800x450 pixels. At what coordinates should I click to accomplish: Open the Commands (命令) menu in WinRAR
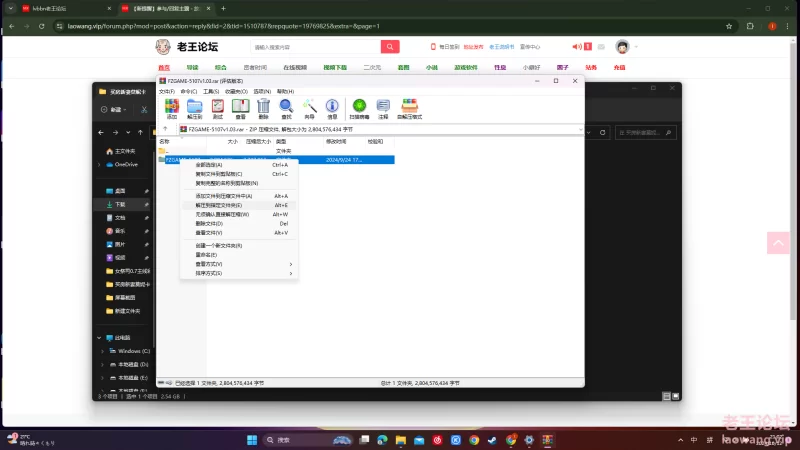coord(189,91)
